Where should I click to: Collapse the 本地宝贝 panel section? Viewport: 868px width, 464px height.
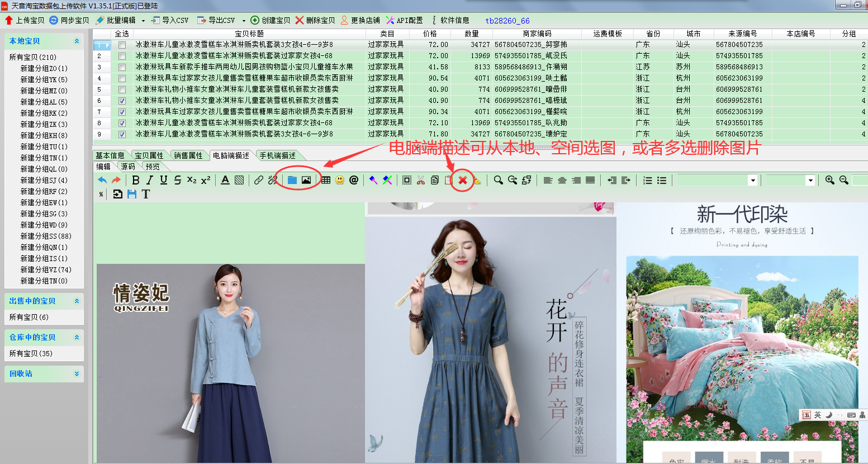(x=77, y=41)
